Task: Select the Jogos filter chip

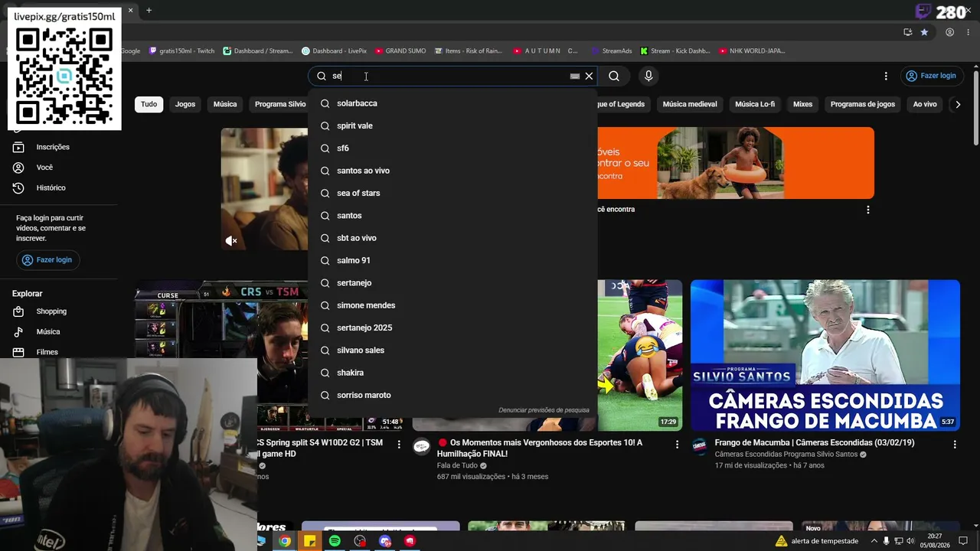Action: [185, 104]
